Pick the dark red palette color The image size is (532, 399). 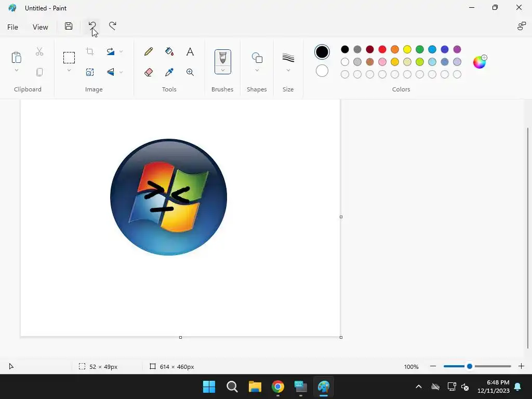point(370,49)
